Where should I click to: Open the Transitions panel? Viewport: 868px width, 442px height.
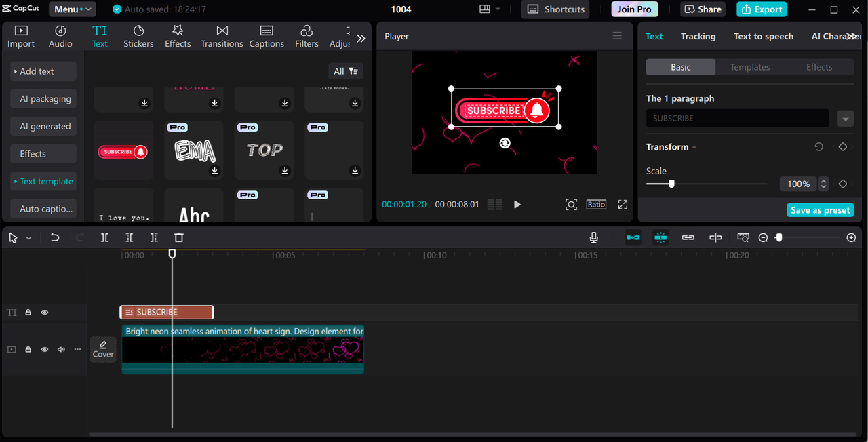(222, 37)
